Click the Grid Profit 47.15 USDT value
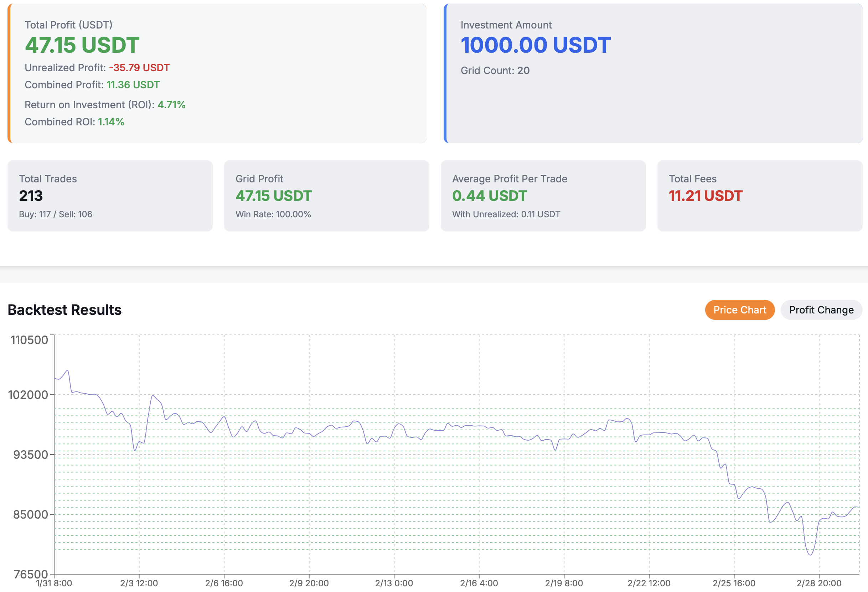Viewport: 868px width, 592px height. (x=273, y=196)
